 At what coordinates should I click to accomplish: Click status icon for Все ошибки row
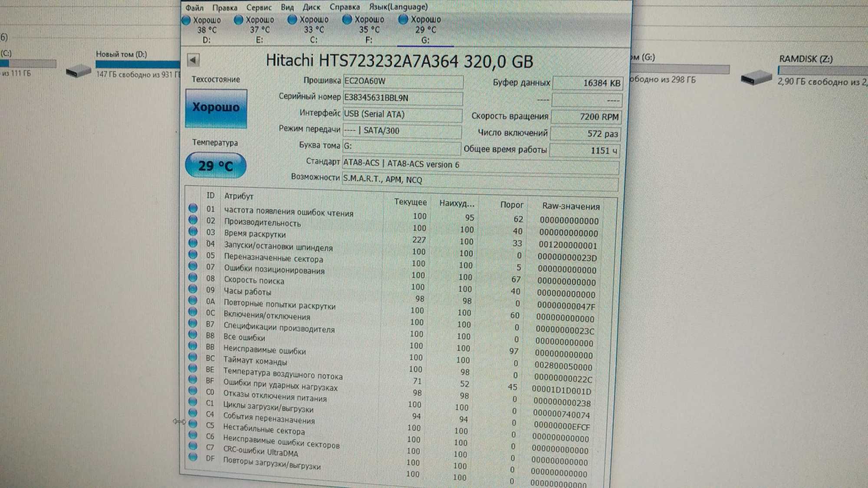(193, 334)
